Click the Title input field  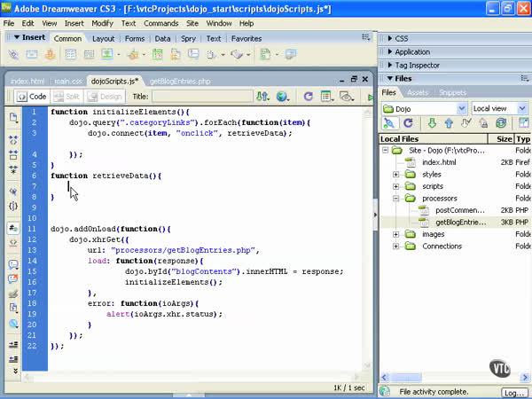pyautogui.click(x=202, y=96)
